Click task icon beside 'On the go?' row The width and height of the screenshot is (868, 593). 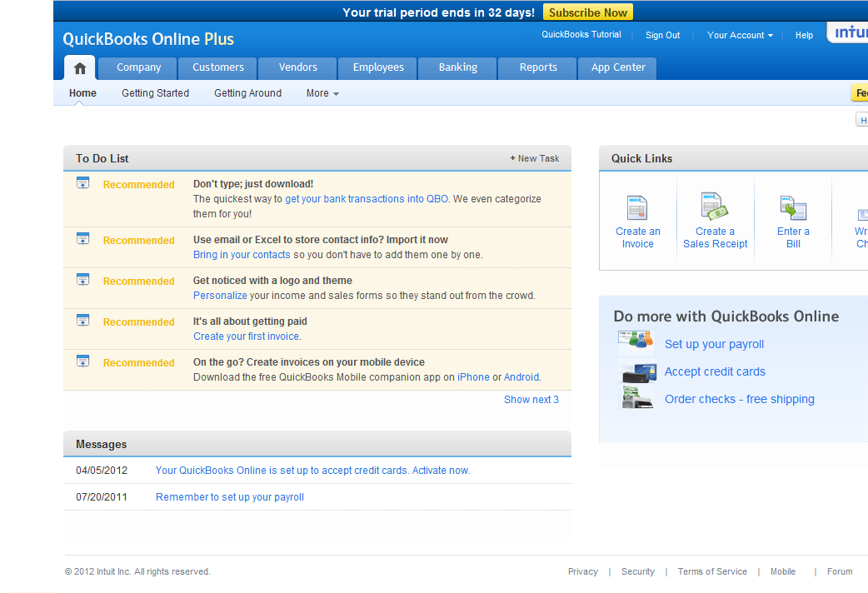click(83, 362)
